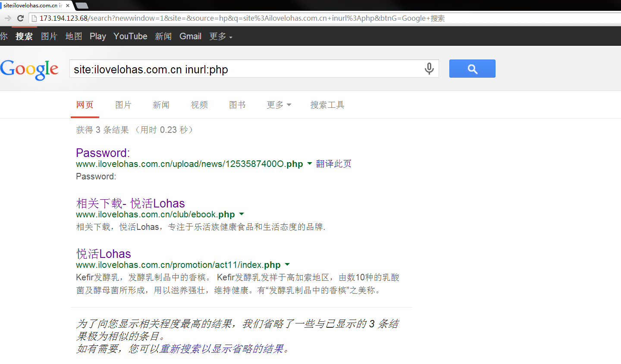621x364 pixels.
Task: Click the page icon in address bar
Action: tap(34, 18)
